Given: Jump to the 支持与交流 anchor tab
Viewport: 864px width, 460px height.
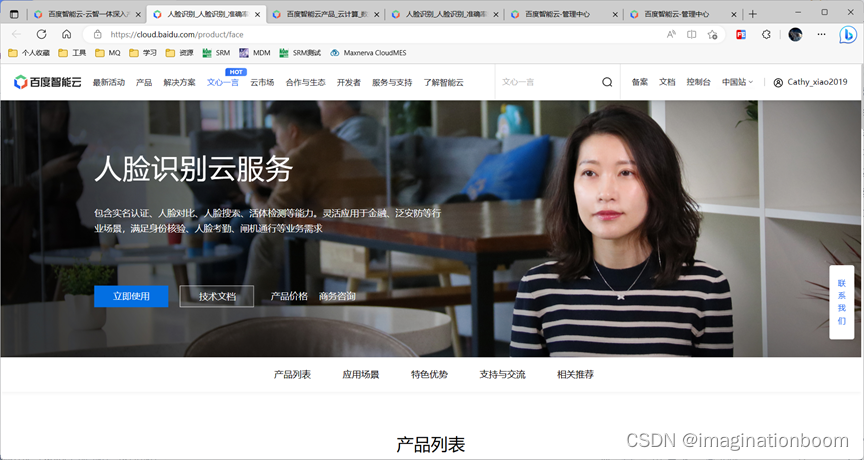Looking at the screenshot, I should pos(503,375).
